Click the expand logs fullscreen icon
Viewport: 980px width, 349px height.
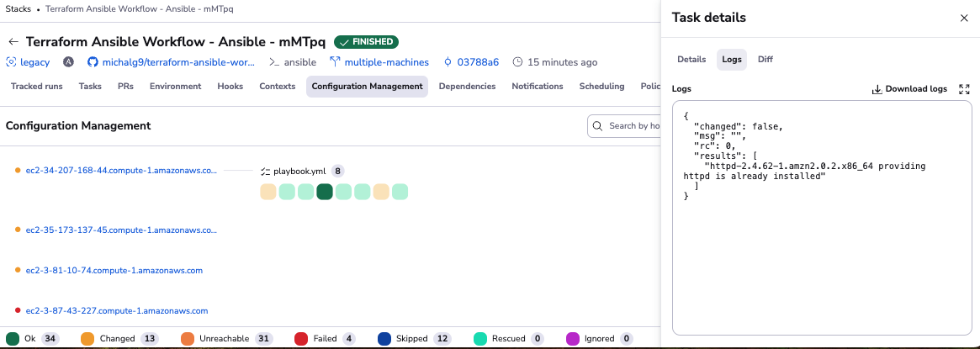click(964, 89)
